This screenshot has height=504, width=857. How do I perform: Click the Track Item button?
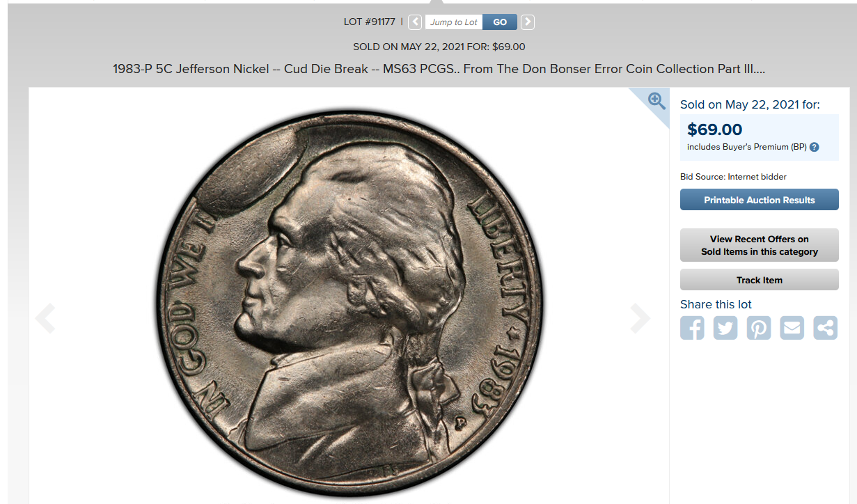(x=760, y=280)
